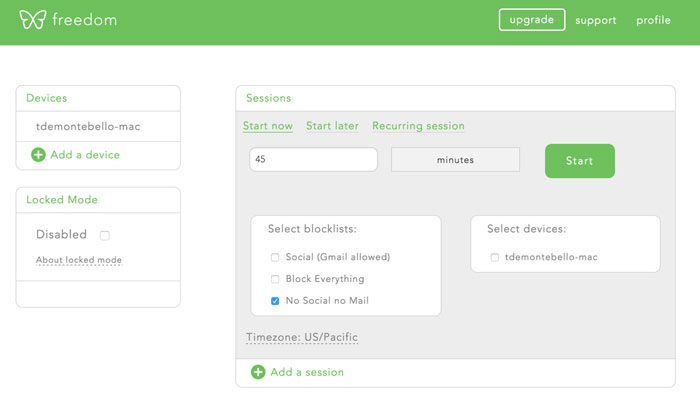This screenshot has width=700, height=396.
Task: Open the Timezone: US/Pacific selector
Action: click(x=302, y=338)
